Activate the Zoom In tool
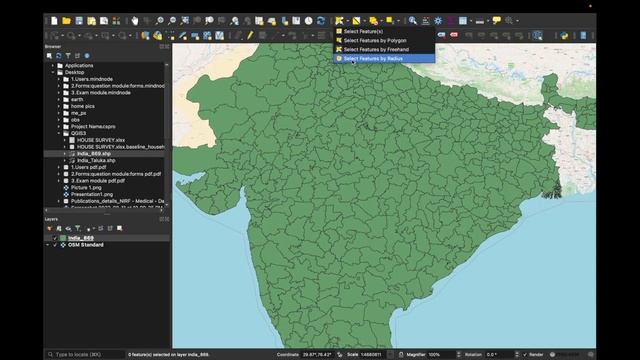This screenshot has height=360, width=640. click(x=160, y=20)
